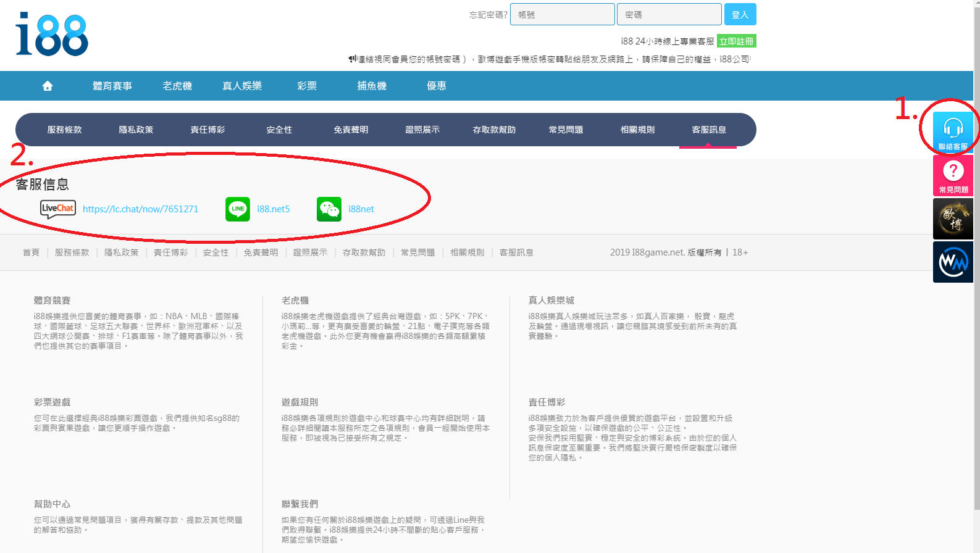Click the 真人娛樂城 footer heading
Viewport: 980px width, 553px height.
click(551, 301)
